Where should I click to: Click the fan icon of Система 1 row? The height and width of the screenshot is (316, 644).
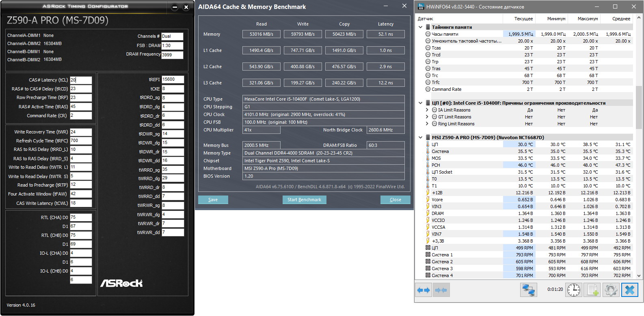click(x=428, y=255)
